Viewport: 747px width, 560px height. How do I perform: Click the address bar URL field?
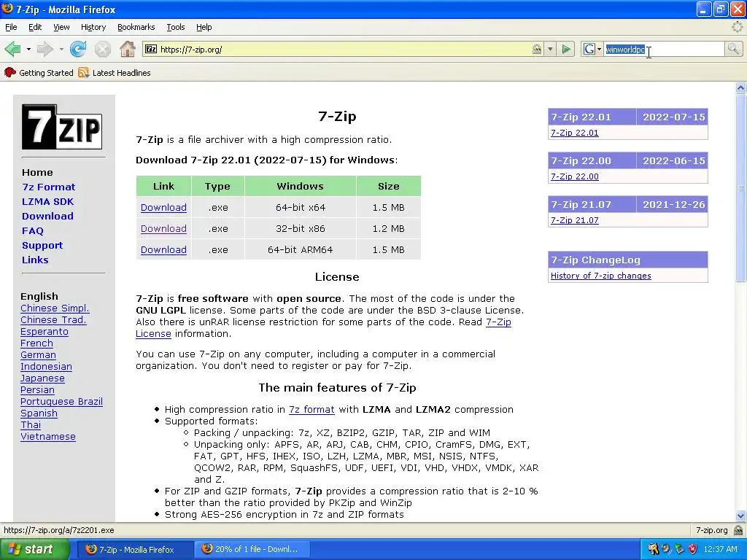(x=343, y=49)
